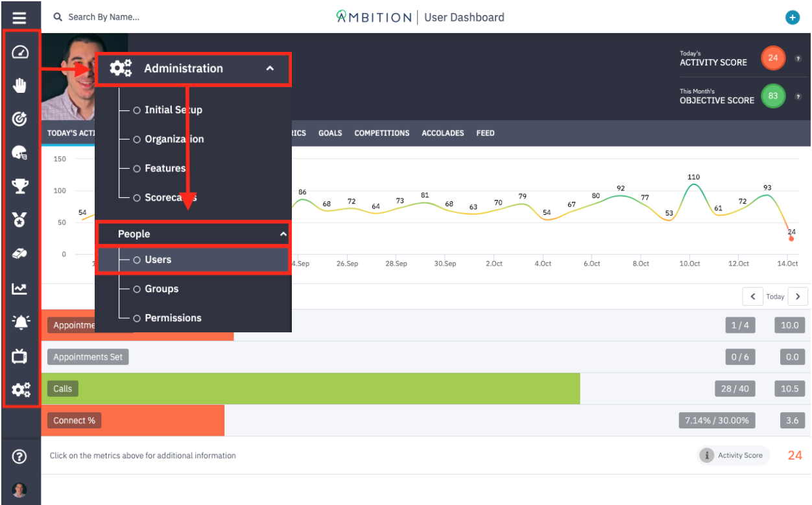
Task: Click the last chart point labeled 24
Action: coord(791,239)
